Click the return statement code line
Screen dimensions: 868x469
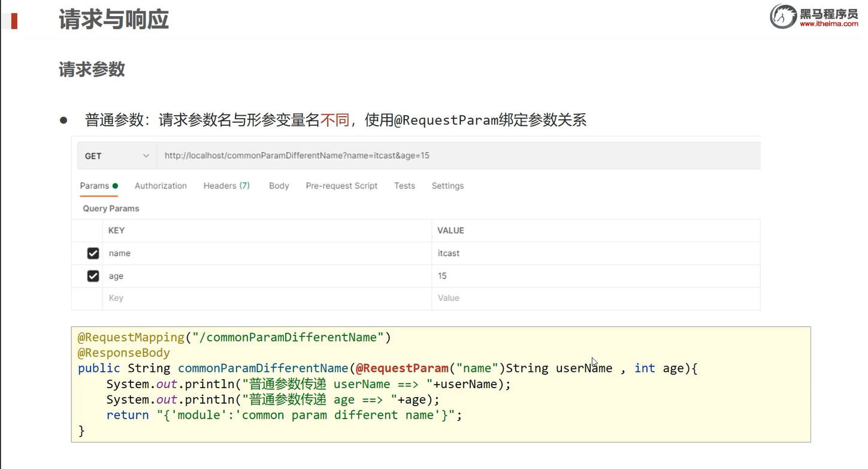[285, 415]
